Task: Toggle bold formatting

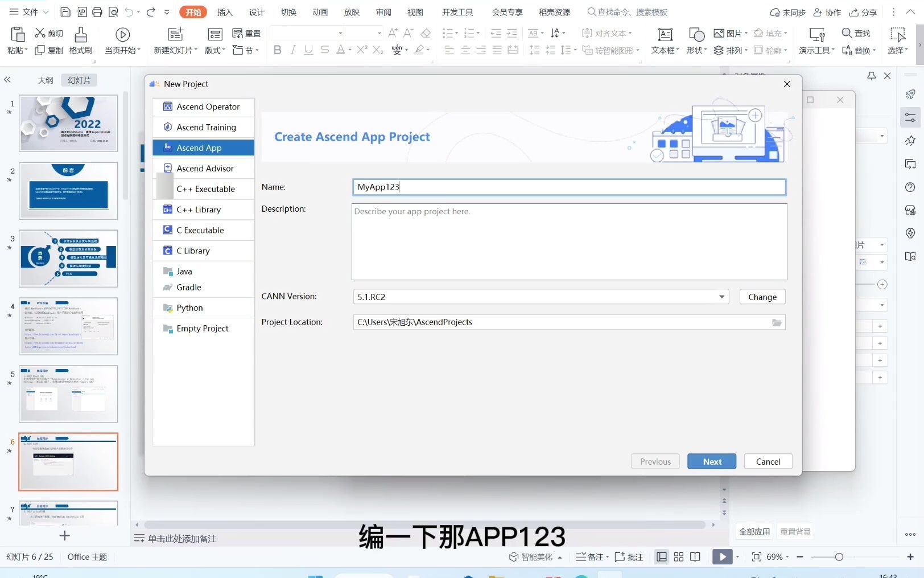Action: (277, 50)
